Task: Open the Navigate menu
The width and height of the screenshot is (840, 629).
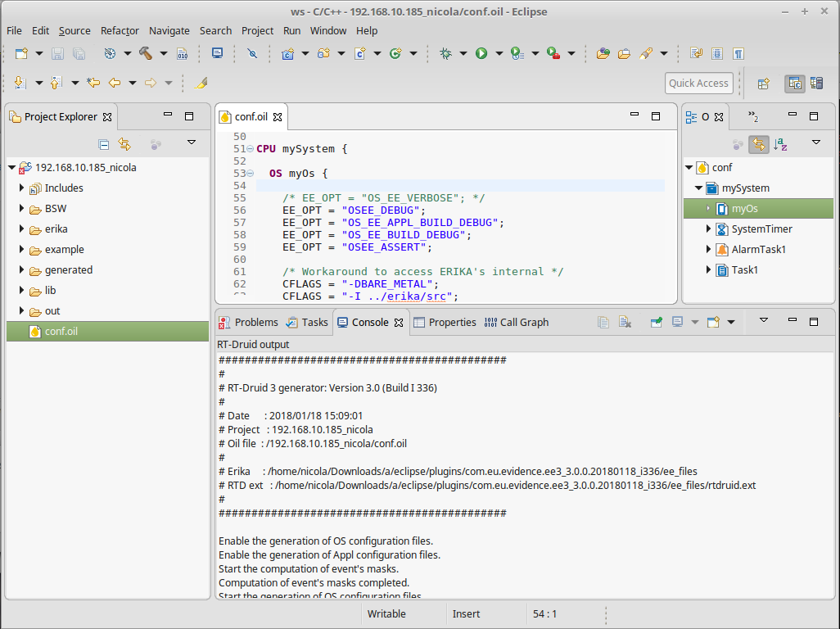Action: (x=169, y=30)
